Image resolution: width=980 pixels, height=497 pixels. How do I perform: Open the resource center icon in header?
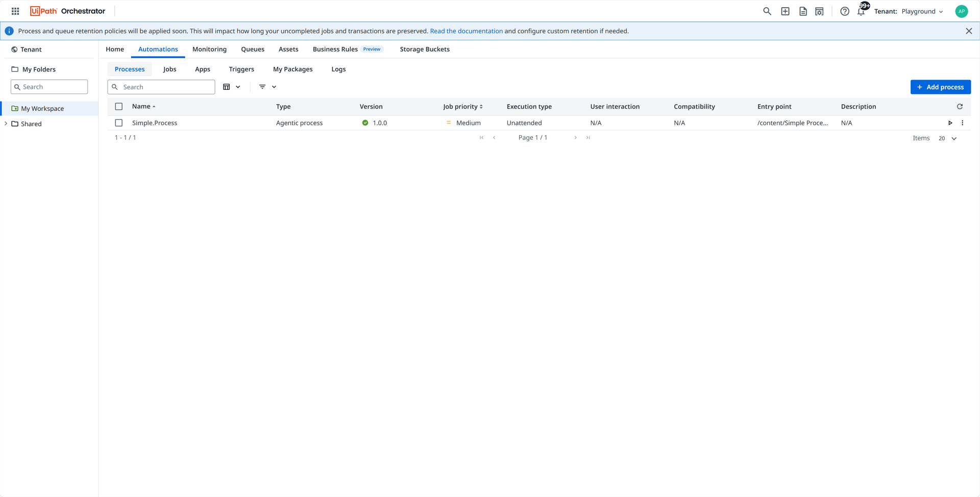click(x=819, y=11)
